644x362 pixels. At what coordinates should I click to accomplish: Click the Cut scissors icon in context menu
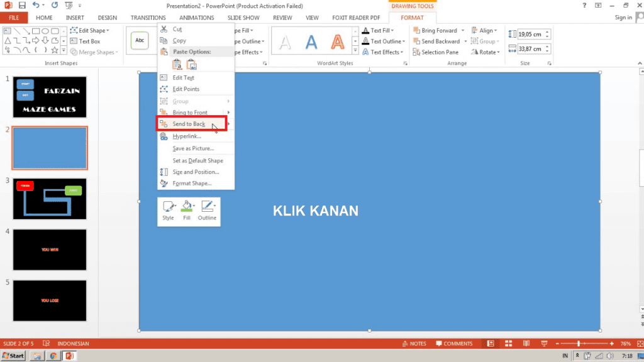pos(164,29)
